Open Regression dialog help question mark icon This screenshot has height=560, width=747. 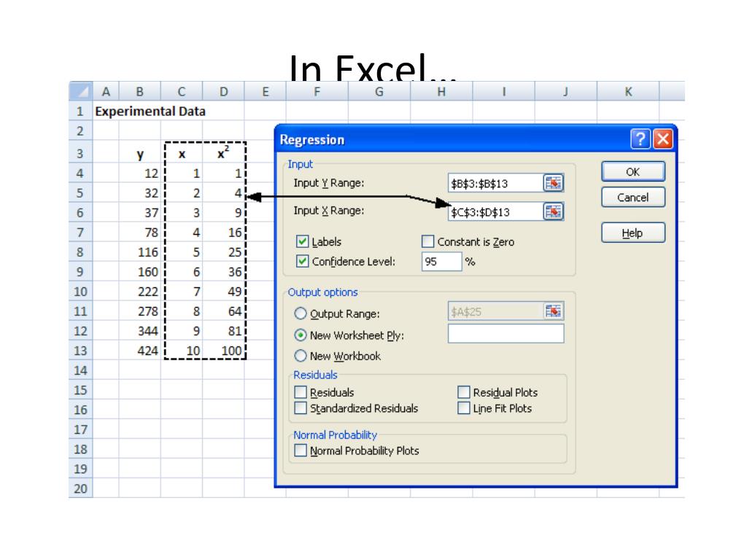pos(640,139)
